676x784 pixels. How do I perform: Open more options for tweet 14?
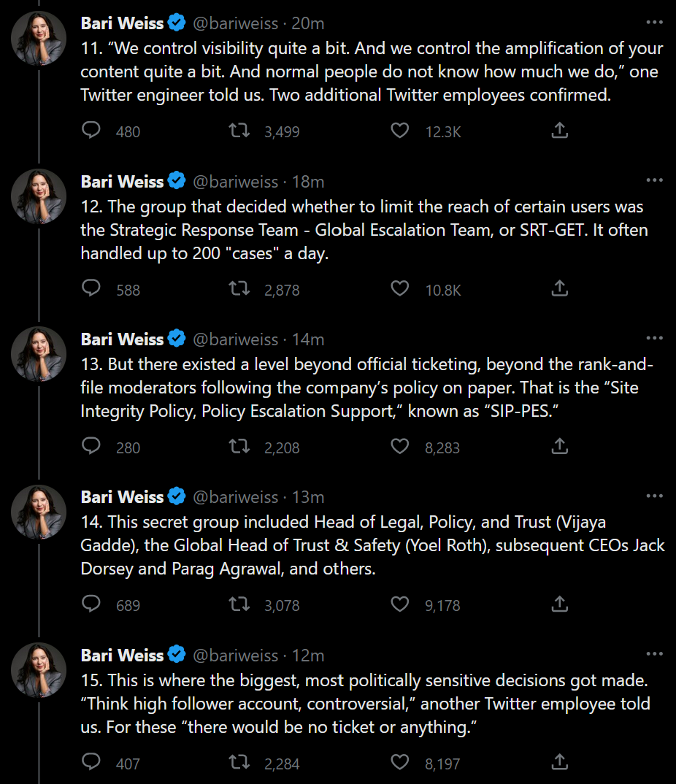coord(654,496)
